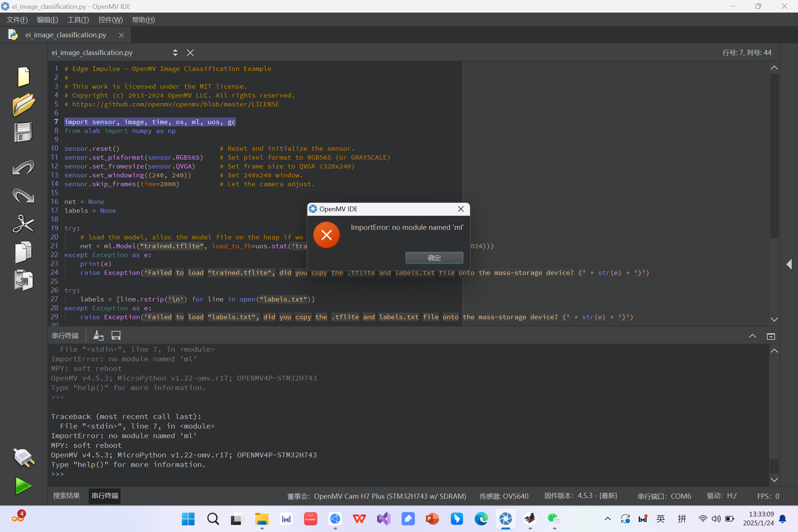Viewport: 798px width, 532px height.
Task: Close the OpenMV IDE error dialog
Action: click(x=461, y=209)
